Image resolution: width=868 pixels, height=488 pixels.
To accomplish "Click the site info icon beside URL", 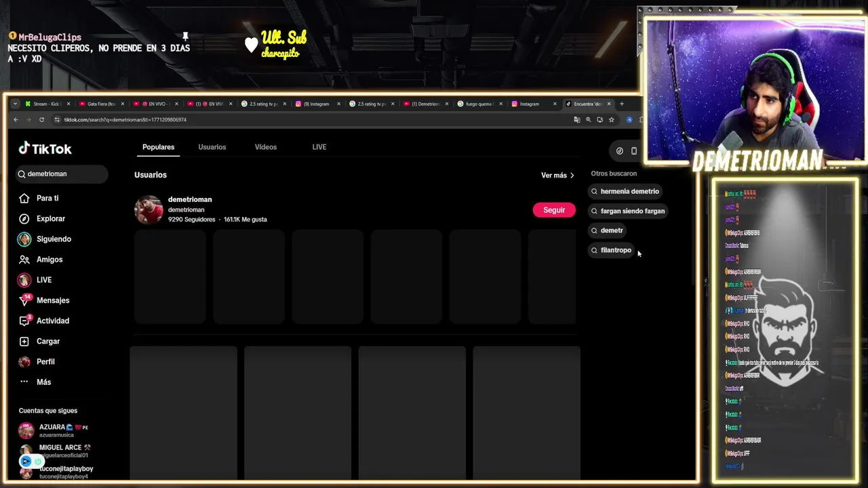I will click(57, 119).
